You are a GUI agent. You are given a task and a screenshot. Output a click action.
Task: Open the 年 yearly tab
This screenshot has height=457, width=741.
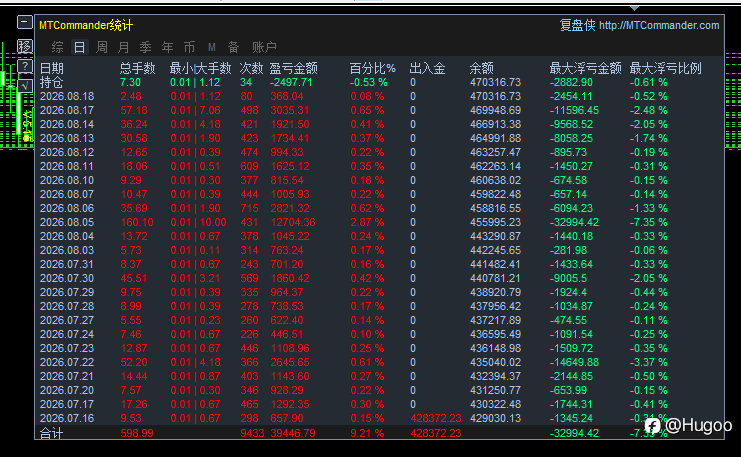point(167,47)
